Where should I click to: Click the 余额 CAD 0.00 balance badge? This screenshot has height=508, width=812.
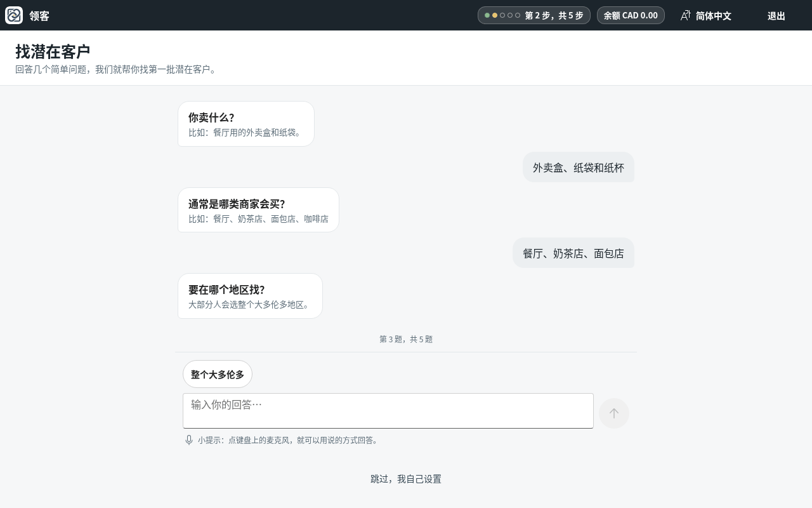[x=631, y=15]
